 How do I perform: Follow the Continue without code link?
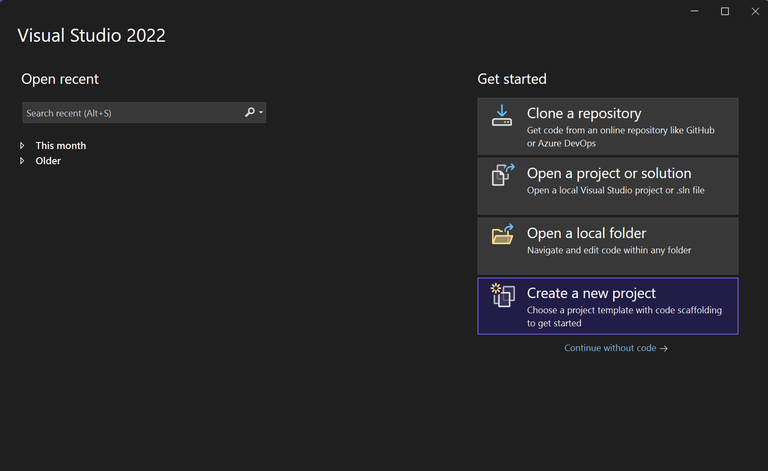pyautogui.click(x=610, y=348)
